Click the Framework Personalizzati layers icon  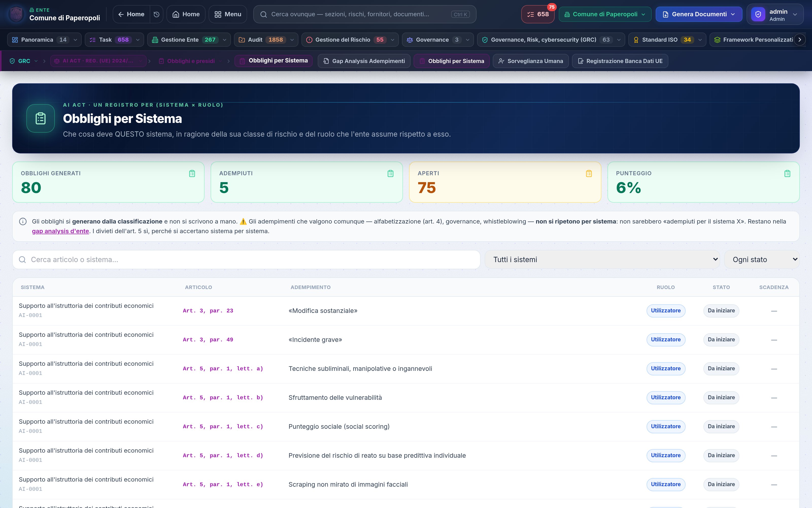click(x=717, y=40)
